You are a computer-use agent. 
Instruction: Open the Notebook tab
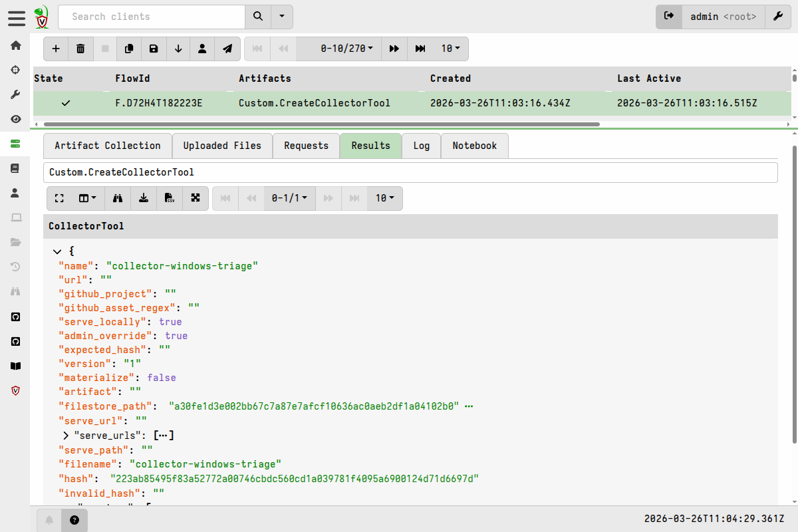click(475, 146)
